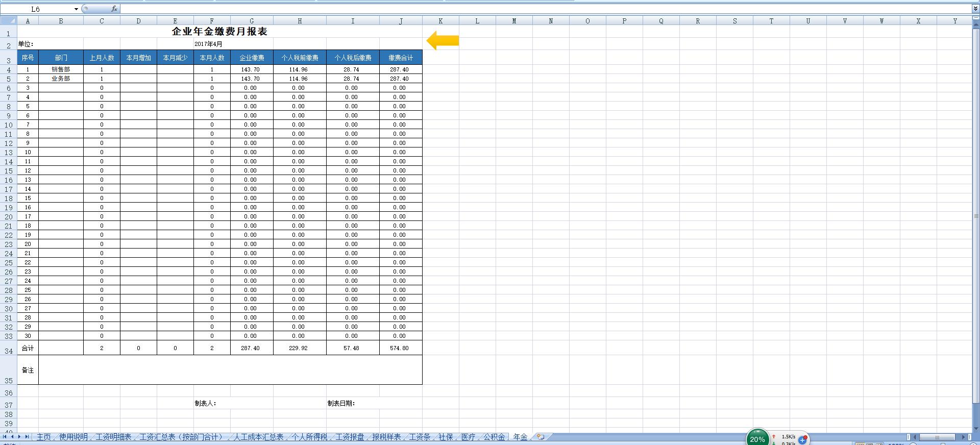Click the blue plus icon beside network speed
This screenshot has height=445, width=980.
[x=802, y=439]
